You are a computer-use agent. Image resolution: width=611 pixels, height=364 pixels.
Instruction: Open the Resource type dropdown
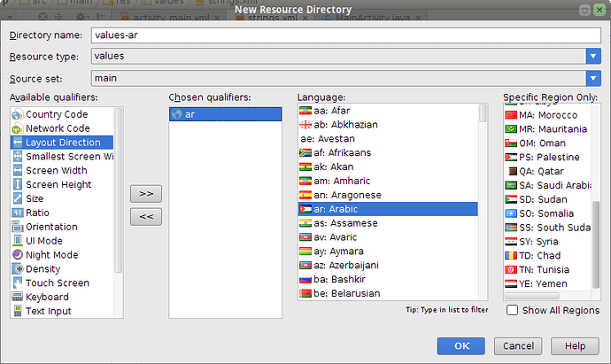593,56
